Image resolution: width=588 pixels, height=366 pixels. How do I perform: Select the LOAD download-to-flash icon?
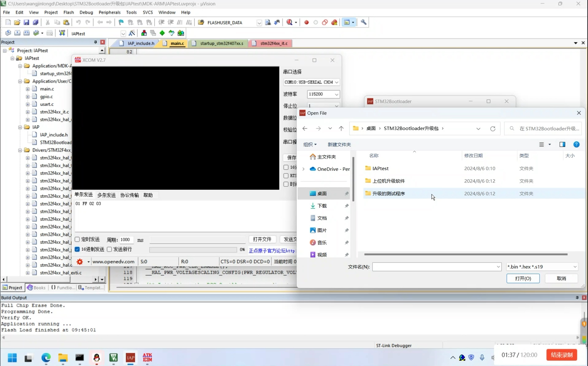point(62,33)
